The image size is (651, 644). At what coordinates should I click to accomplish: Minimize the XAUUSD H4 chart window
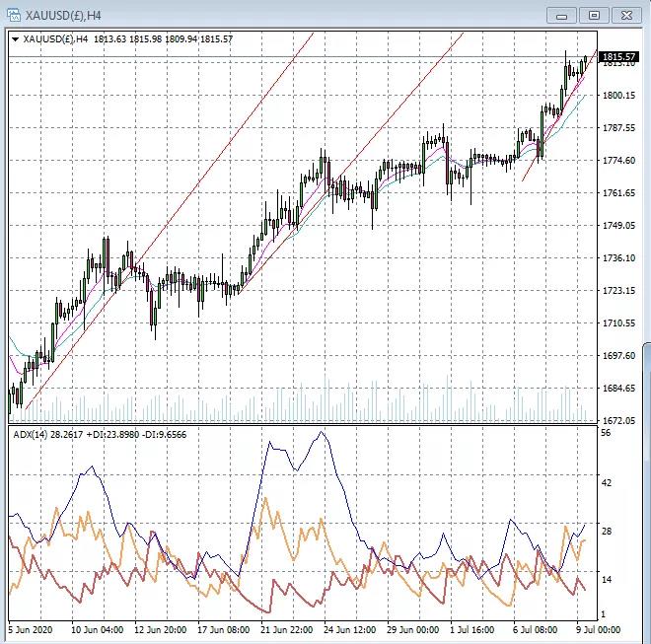(x=561, y=16)
